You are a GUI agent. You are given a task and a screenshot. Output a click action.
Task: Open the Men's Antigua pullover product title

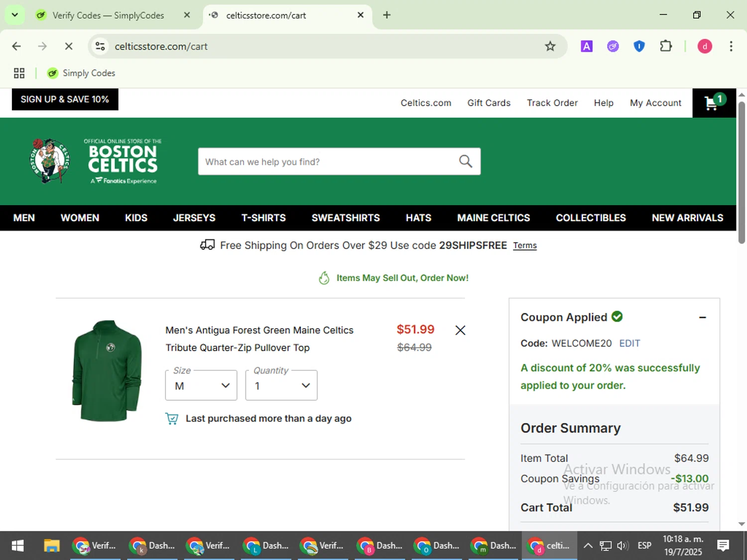259,338
